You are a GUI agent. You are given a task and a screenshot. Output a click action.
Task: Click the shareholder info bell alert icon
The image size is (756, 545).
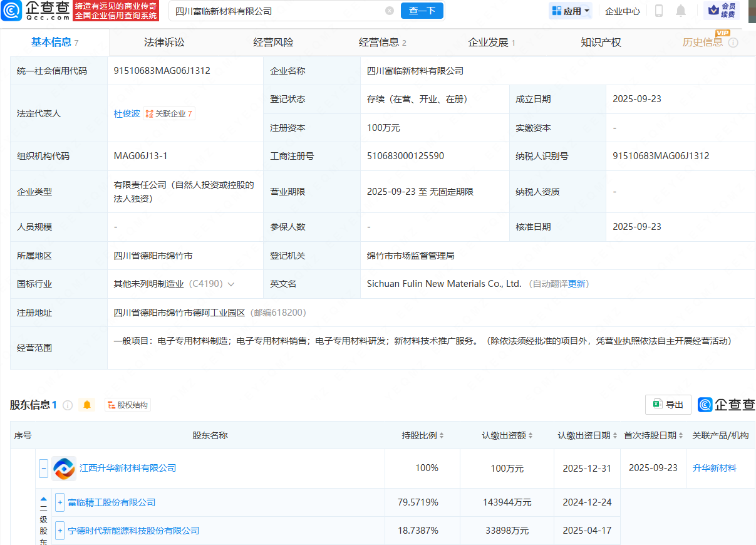click(87, 405)
